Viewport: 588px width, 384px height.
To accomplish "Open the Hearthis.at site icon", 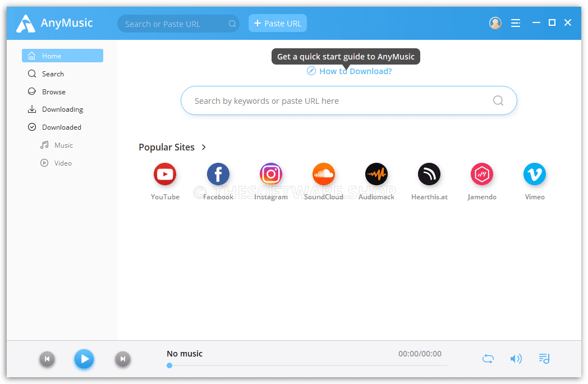I will point(429,174).
